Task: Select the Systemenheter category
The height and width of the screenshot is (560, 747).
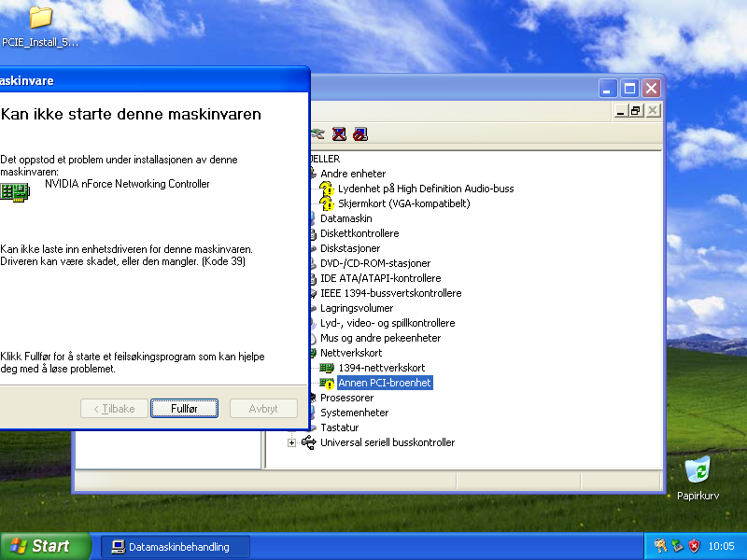Action: (x=355, y=413)
